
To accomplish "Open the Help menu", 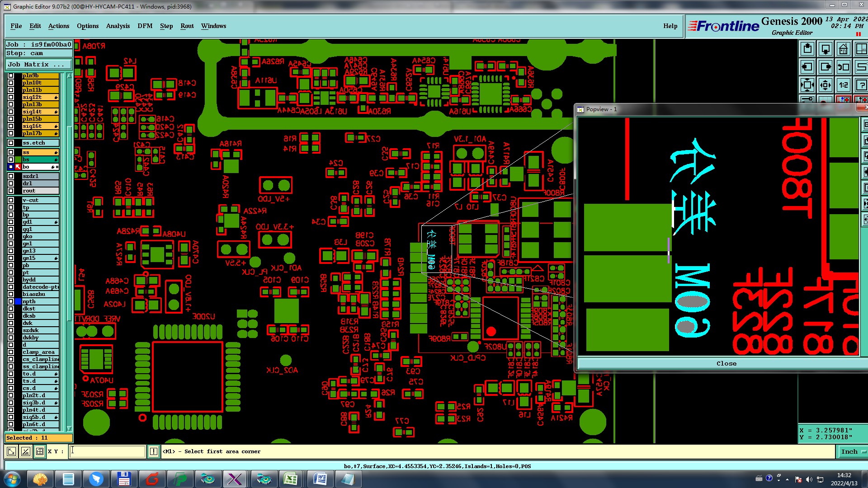I will click(x=670, y=26).
